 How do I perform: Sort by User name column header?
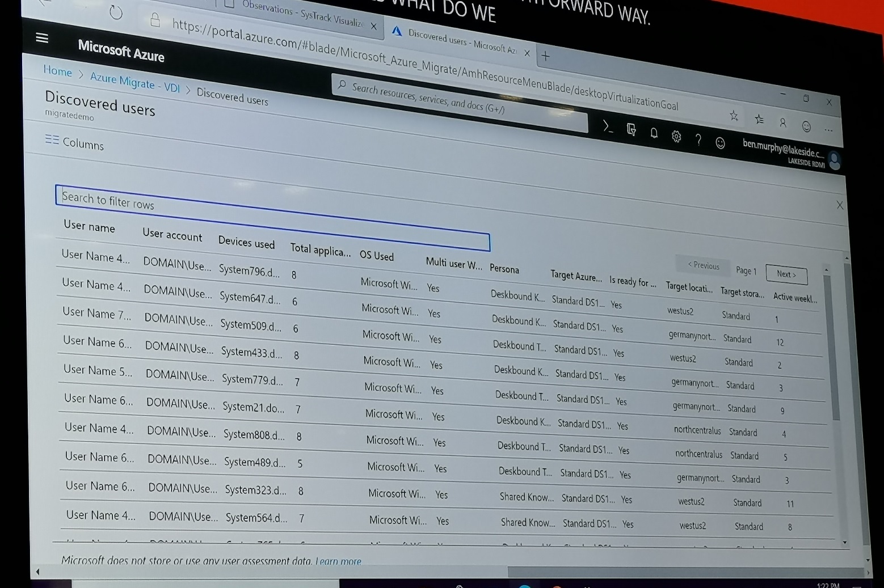[89, 226]
